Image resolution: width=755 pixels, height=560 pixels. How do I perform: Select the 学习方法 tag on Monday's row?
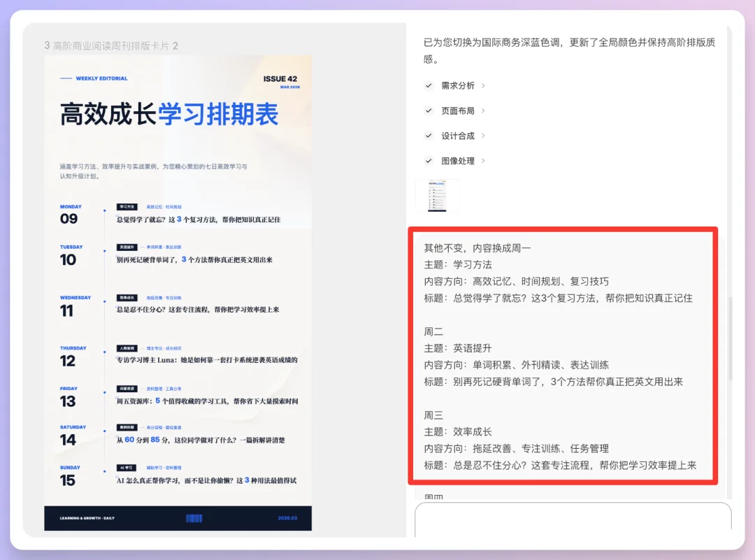(126, 206)
